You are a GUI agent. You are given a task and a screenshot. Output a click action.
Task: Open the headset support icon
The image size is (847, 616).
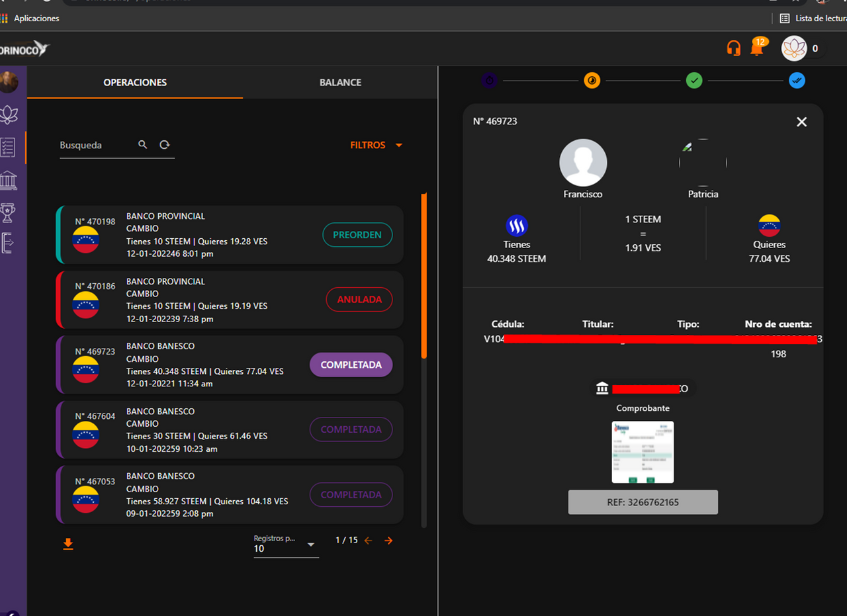[733, 48]
